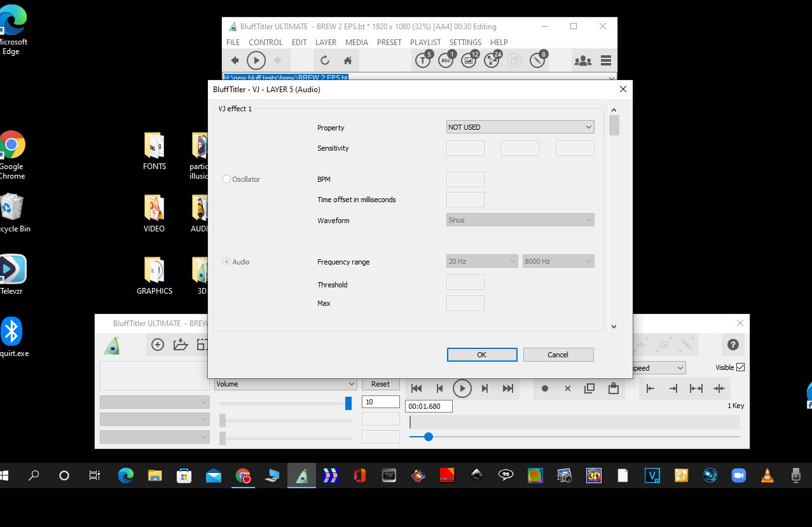Open the FILE menu
This screenshot has height=527, width=812.
(233, 43)
